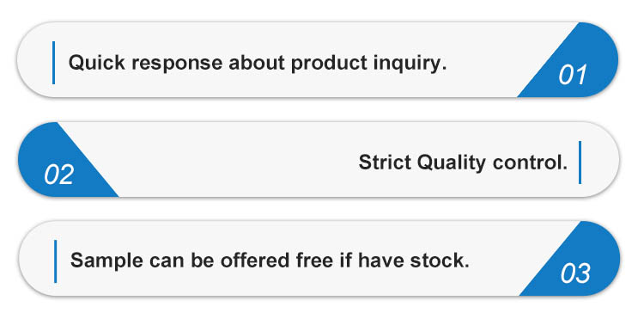
Task: Click the blue bar before Quick response
Action: coord(54,63)
